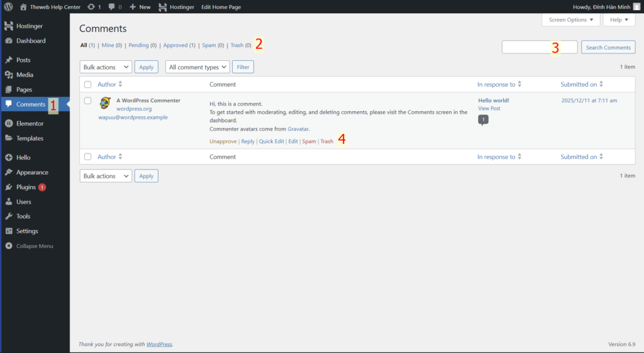Click the user avatar next to Howdy
The width and height of the screenshot is (644, 353).
pos(636,7)
